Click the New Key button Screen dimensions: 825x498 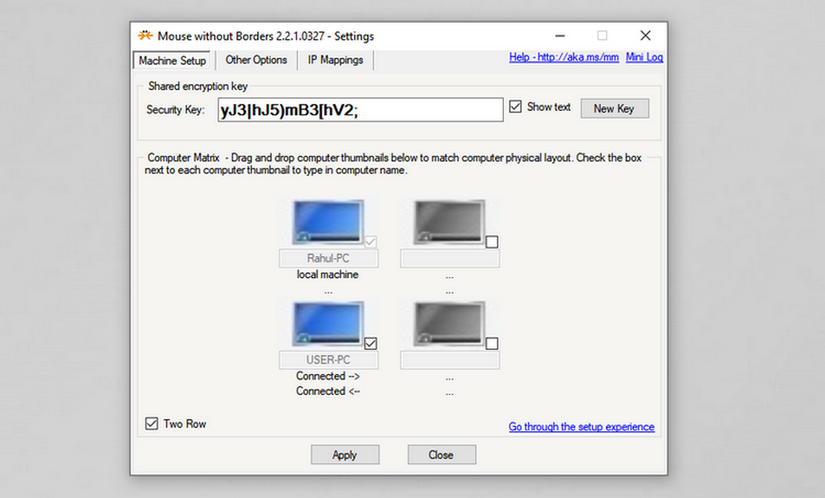tap(615, 108)
